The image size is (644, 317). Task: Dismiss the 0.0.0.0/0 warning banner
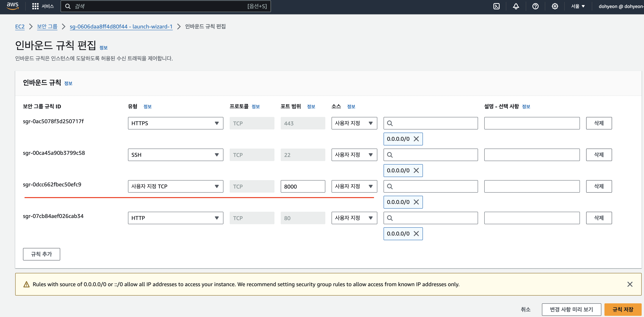(630, 284)
